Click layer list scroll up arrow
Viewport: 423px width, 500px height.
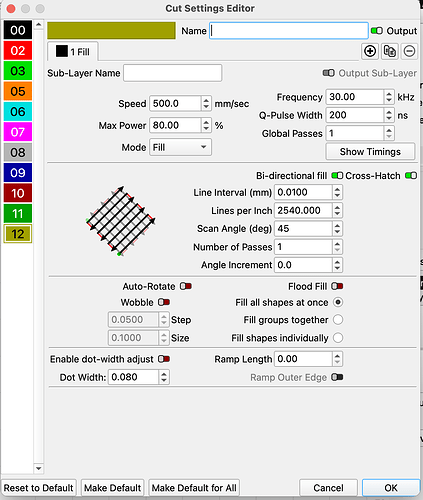[x=39, y=25]
